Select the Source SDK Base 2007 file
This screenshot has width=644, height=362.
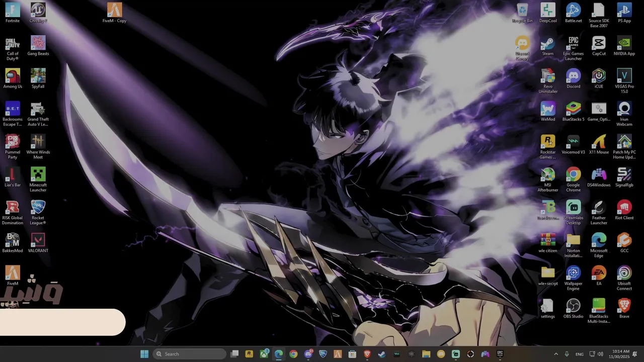(x=599, y=16)
